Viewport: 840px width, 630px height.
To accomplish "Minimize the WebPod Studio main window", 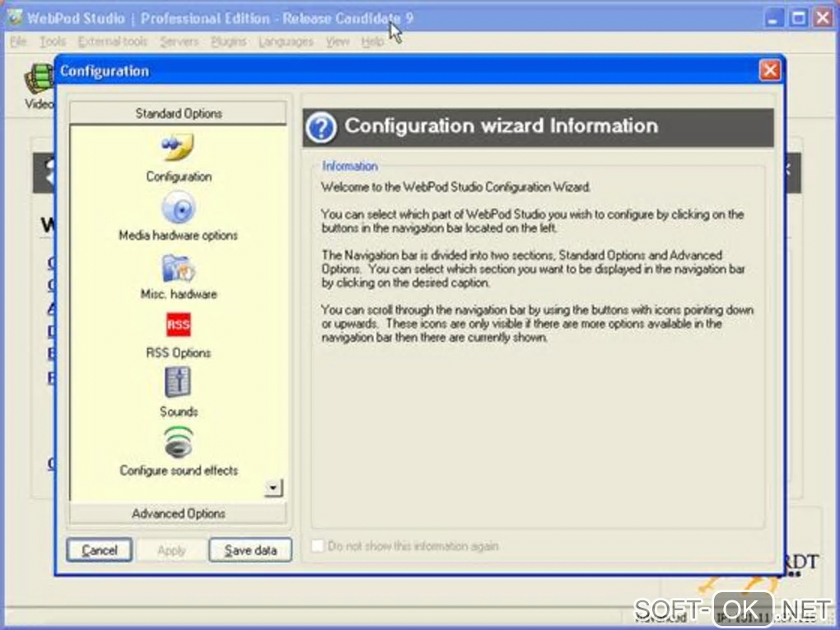I will point(773,17).
